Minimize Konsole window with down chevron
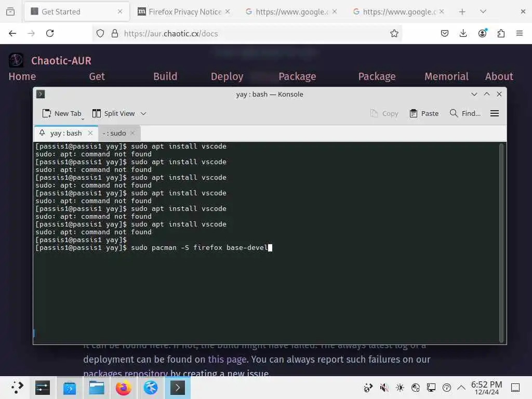This screenshot has height=399, width=532. (x=474, y=94)
